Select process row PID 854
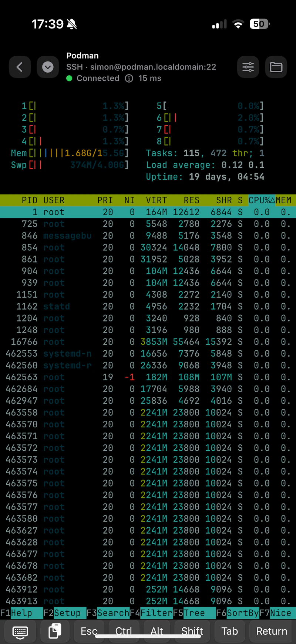This screenshot has width=296, height=644. click(148, 247)
